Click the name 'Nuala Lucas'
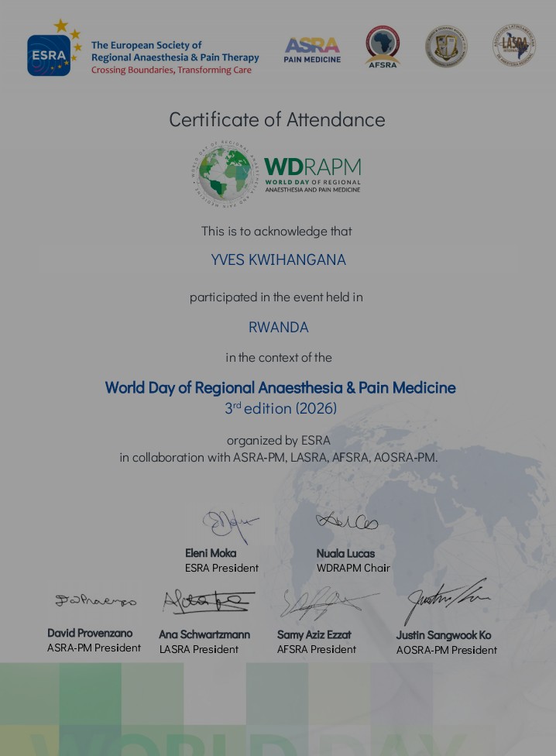 (345, 554)
